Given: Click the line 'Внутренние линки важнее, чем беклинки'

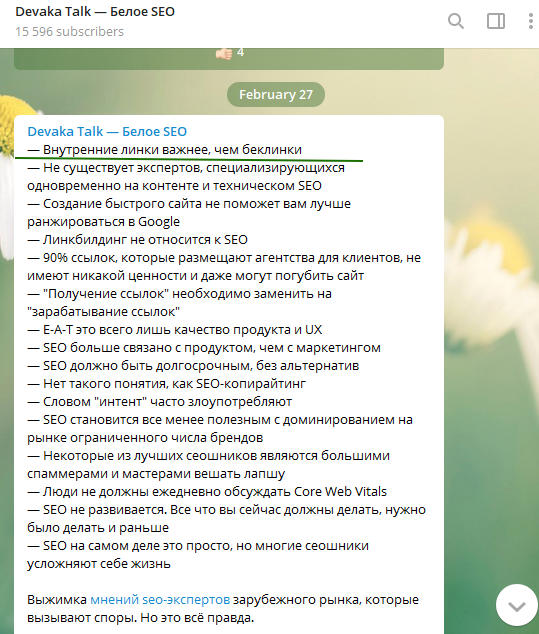Looking at the screenshot, I should click(x=165, y=150).
